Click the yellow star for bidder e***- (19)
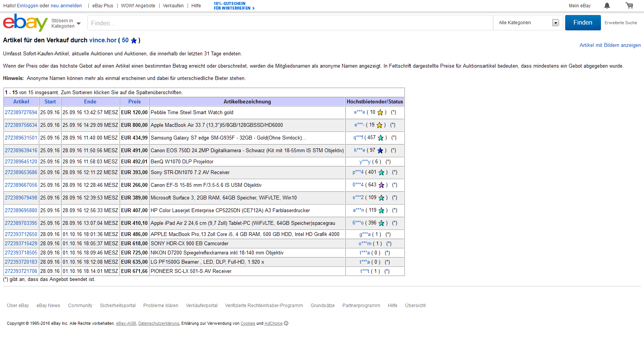 tap(379, 125)
